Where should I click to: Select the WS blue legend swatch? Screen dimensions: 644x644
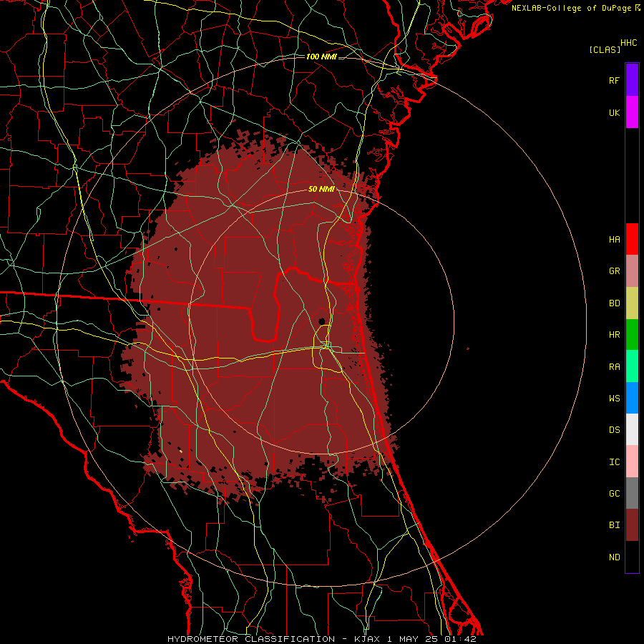[x=632, y=398]
